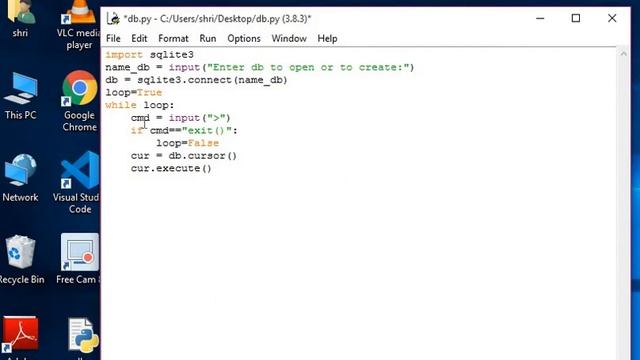
Task: Select the Adobe Acrobat desktop icon
Action: [x=20, y=337]
